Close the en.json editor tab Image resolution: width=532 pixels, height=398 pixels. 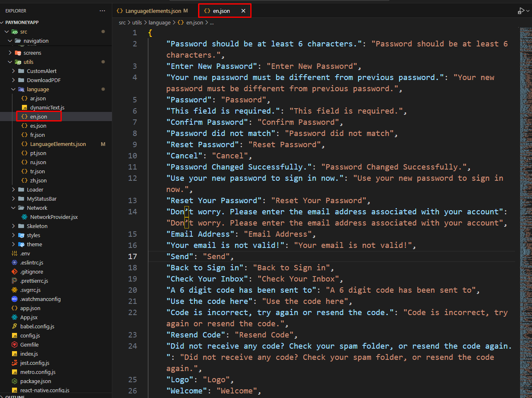coord(243,11)
